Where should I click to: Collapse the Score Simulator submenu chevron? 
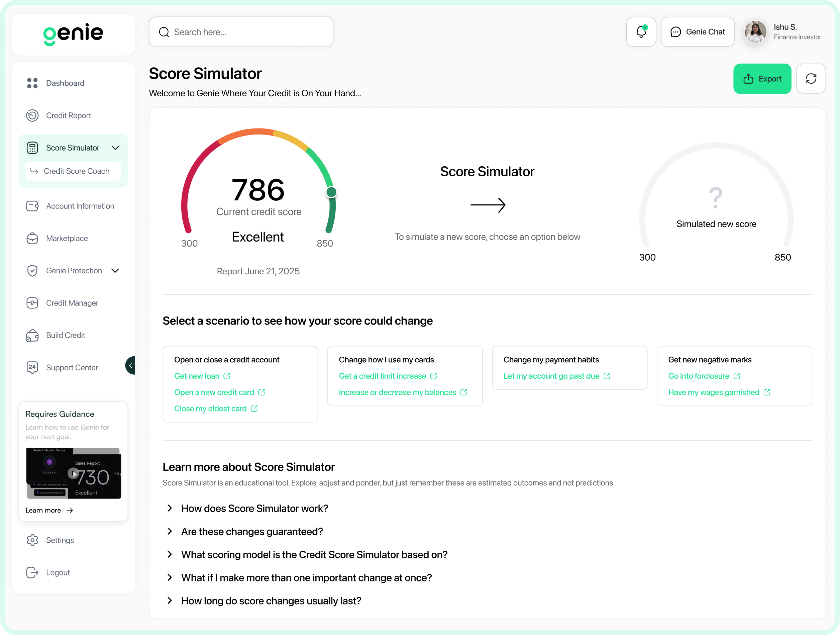tap(115, 148)
